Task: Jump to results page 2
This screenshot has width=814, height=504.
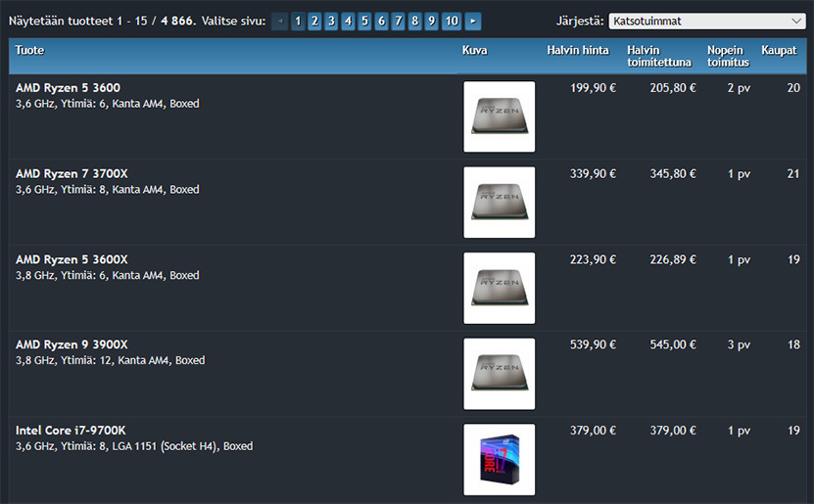Action: click(315, 21)
